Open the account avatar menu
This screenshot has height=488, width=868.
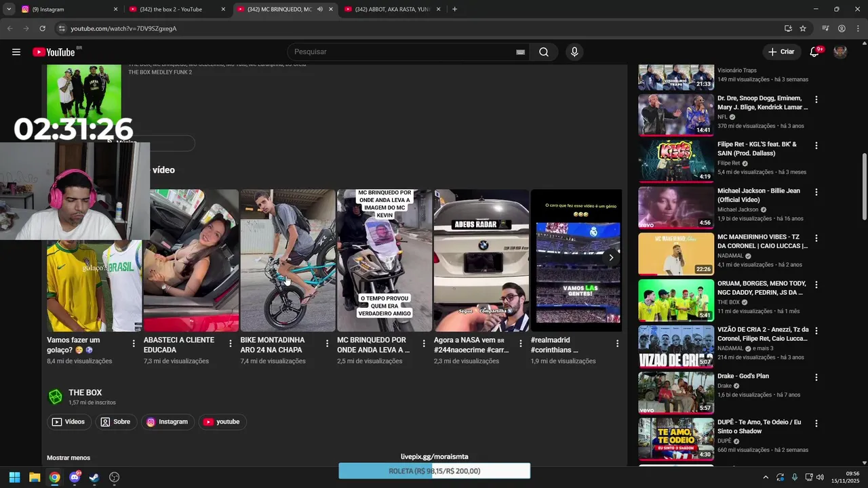point(840,52)
